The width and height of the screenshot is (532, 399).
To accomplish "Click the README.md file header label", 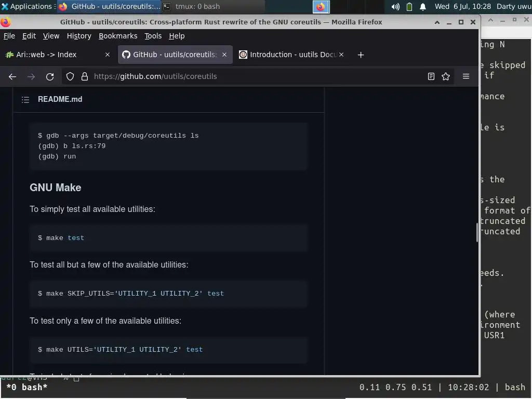I will (x=60, y=99).
